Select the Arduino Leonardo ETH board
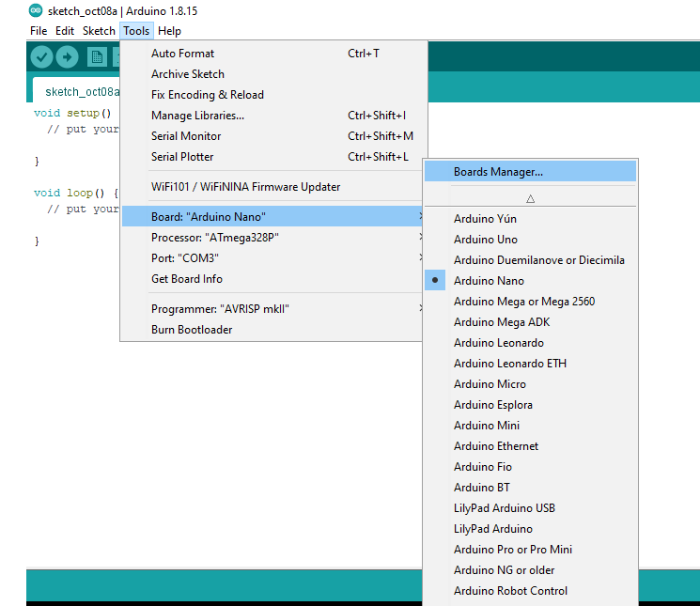 [x=530, y=364]
